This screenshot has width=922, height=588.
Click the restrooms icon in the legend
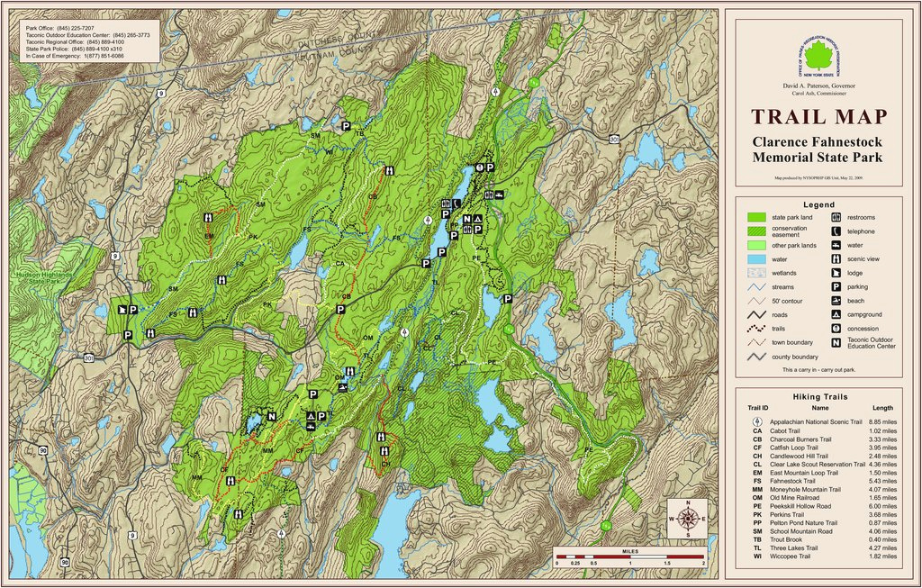836,218
